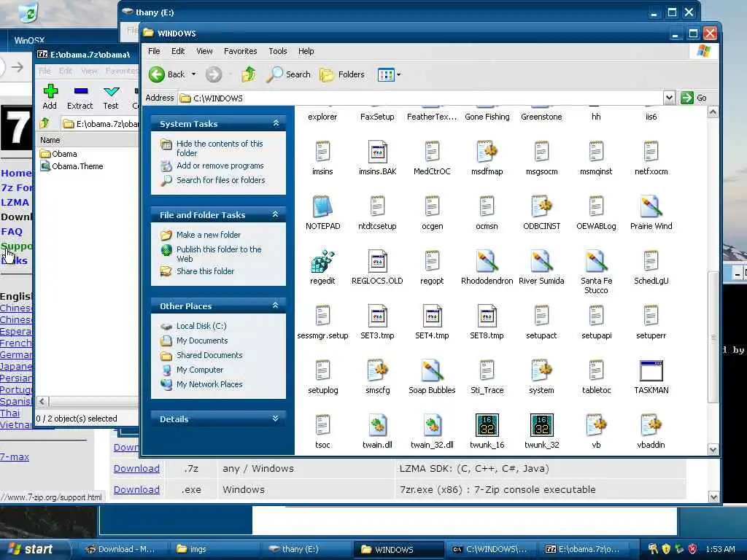Open the Tools menu
The height and width of the screenshot is (560, 747).
[278, 51]
